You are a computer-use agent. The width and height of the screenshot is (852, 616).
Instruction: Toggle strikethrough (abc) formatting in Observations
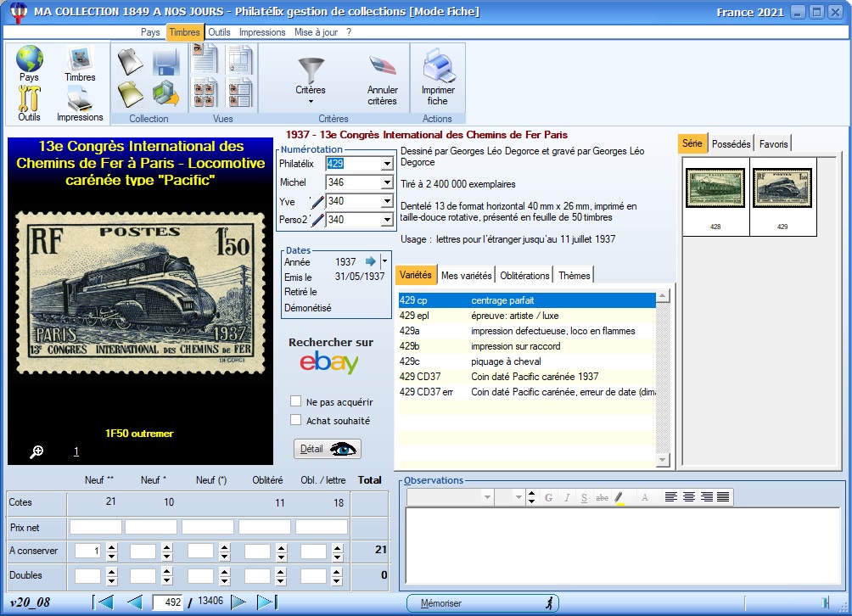602,497
